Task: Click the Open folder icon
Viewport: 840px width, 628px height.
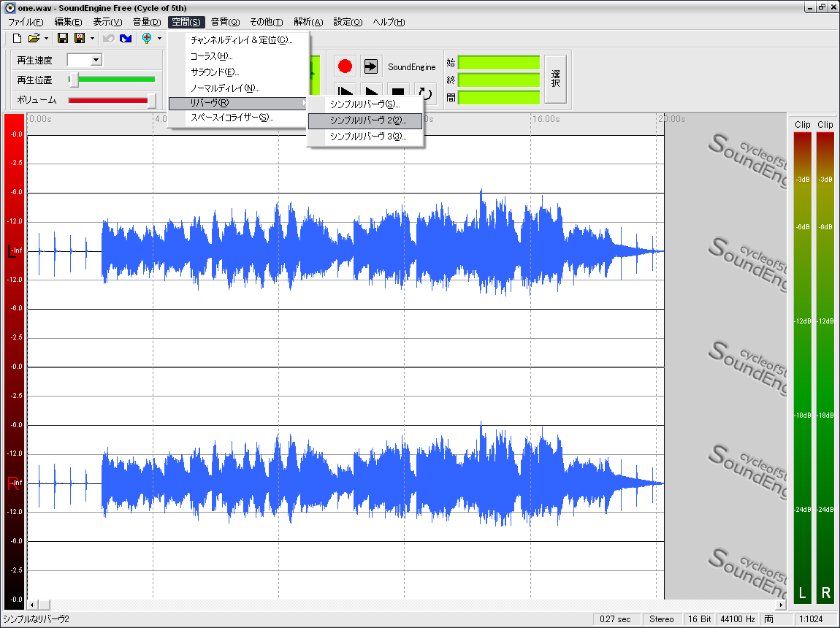Action: (x=34, y=38)
